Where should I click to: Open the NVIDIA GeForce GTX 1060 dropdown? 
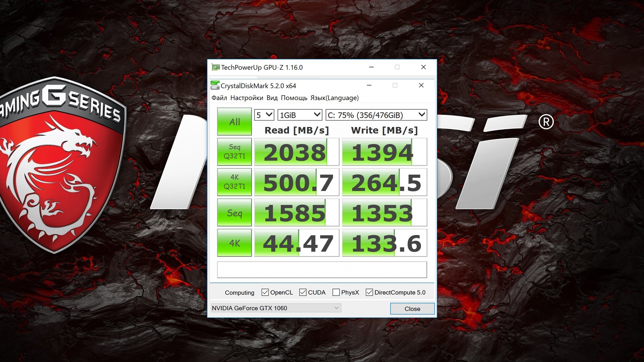[x=276, y=308]
